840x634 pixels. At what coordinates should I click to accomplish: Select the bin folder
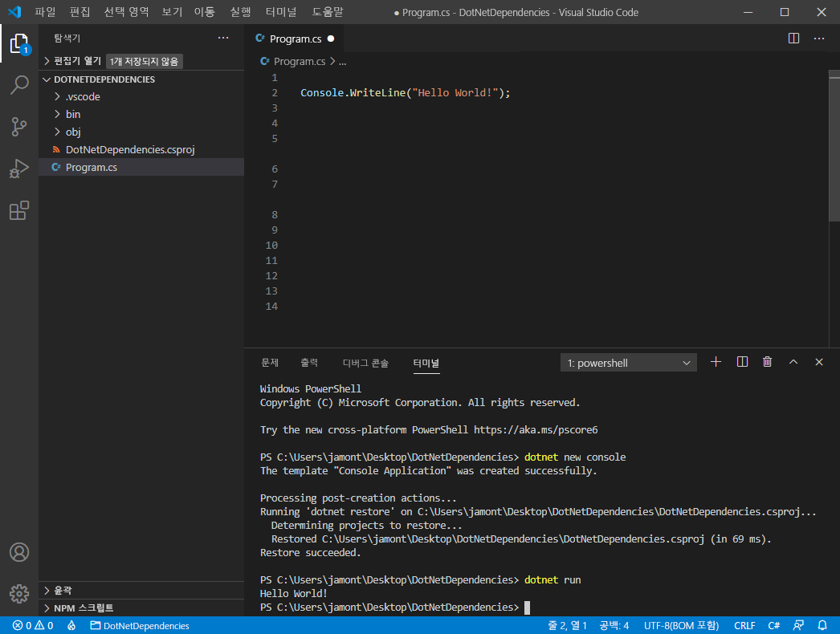(73, 114)
